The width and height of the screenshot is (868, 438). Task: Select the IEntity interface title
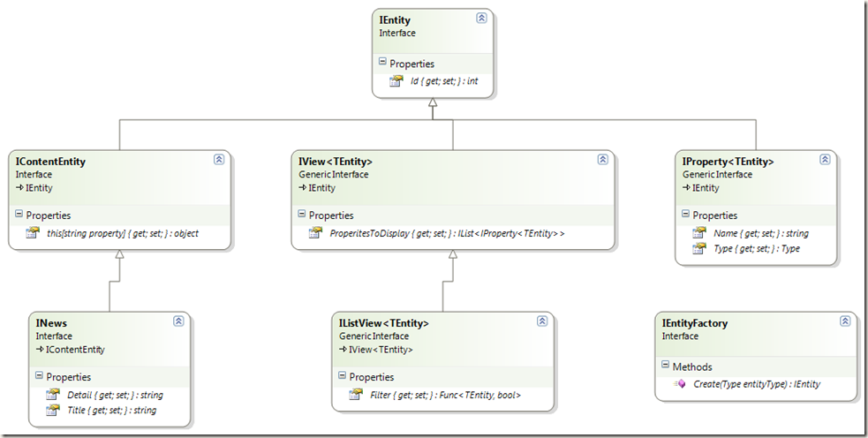[x=395, y=20]
